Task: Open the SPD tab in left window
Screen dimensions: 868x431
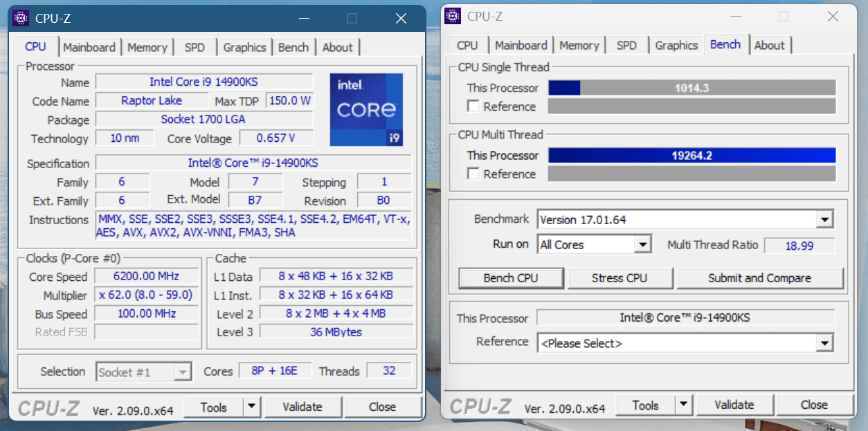Action: (x=195, y=47)
